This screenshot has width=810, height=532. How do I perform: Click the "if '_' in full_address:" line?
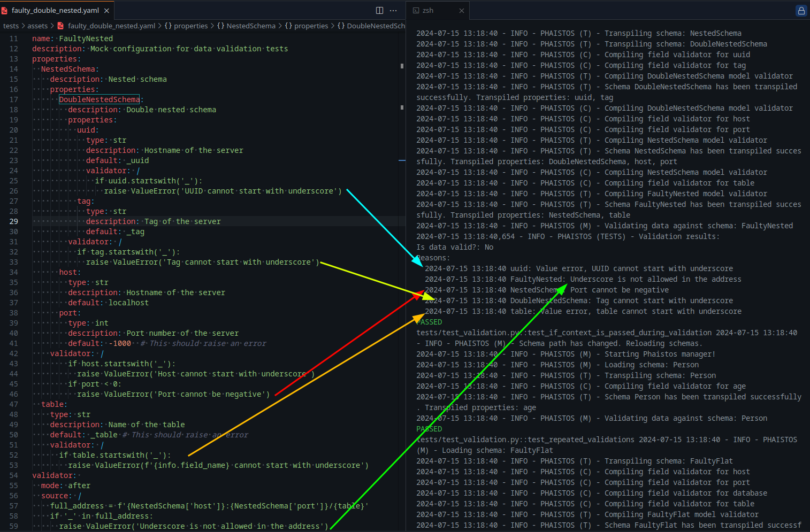102,516
